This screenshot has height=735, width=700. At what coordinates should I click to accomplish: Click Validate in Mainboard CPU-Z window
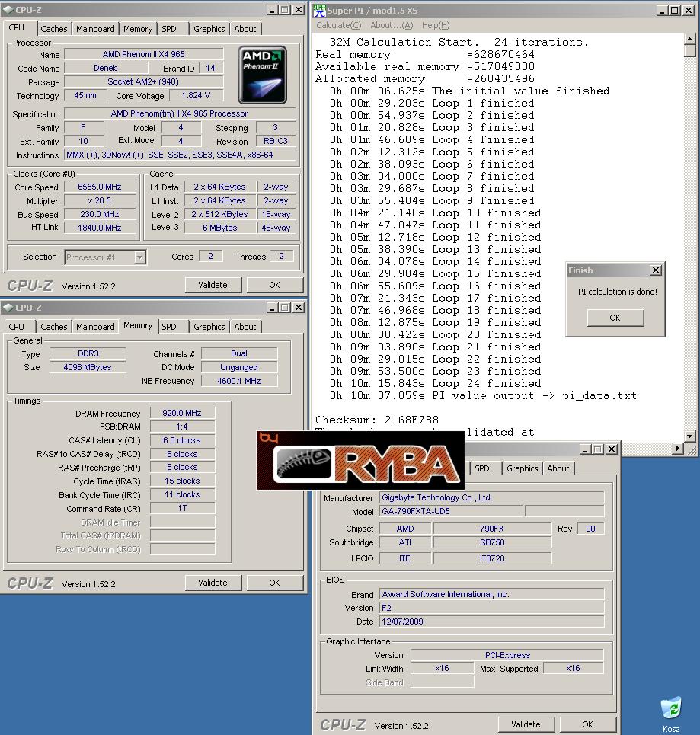click(x=526, y=724)
